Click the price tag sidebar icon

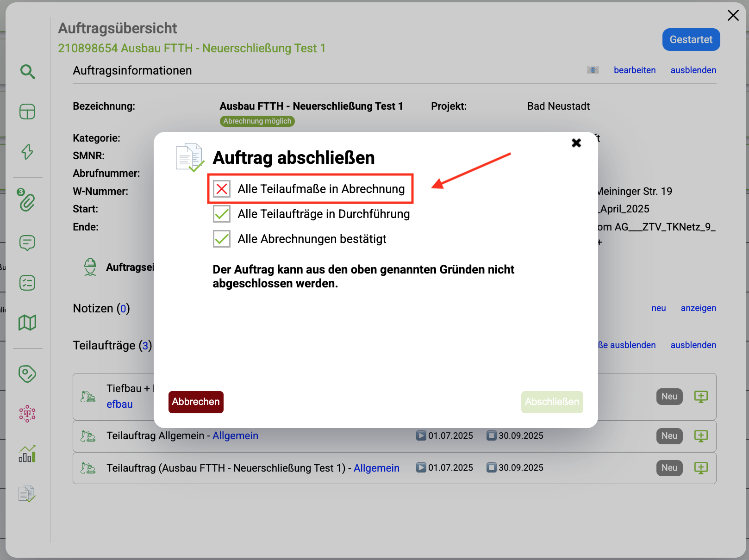27,374
